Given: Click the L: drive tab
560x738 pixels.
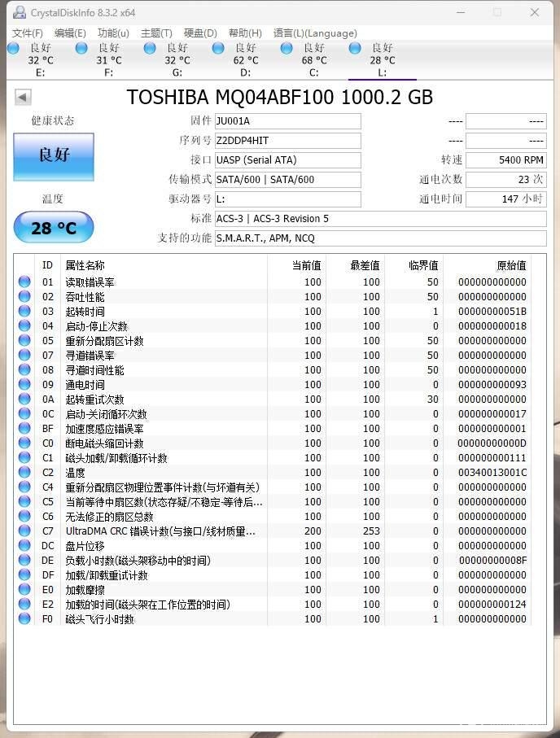Looking at the screenshot, I should (382, 60).
